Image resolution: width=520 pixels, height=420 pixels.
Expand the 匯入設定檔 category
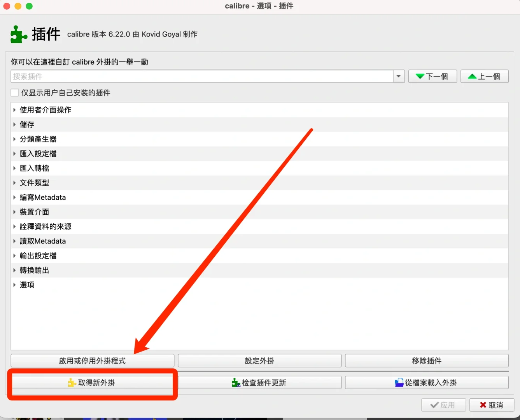(x=14, y=154)
